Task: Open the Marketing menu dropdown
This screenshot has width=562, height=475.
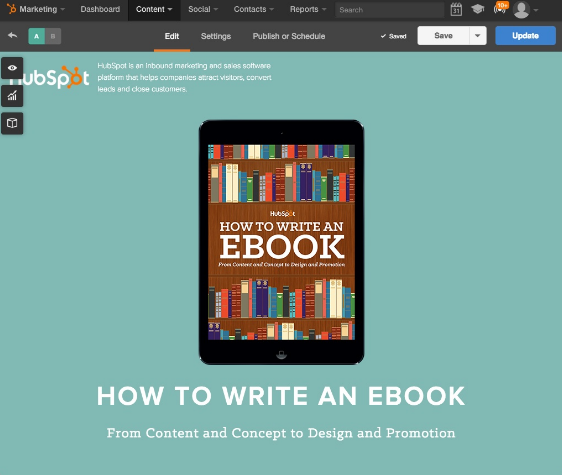Action: (x=42, y=9)
